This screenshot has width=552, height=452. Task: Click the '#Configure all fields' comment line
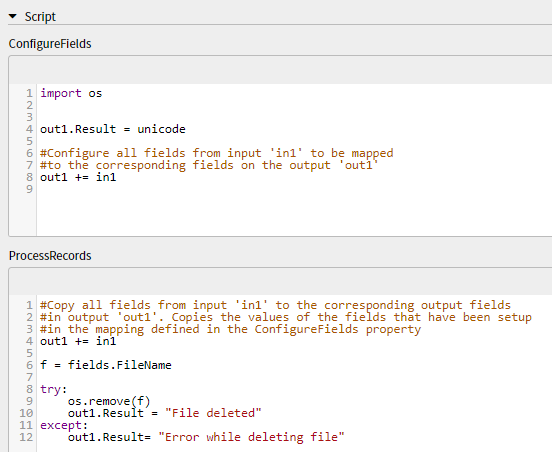(217, 153)
